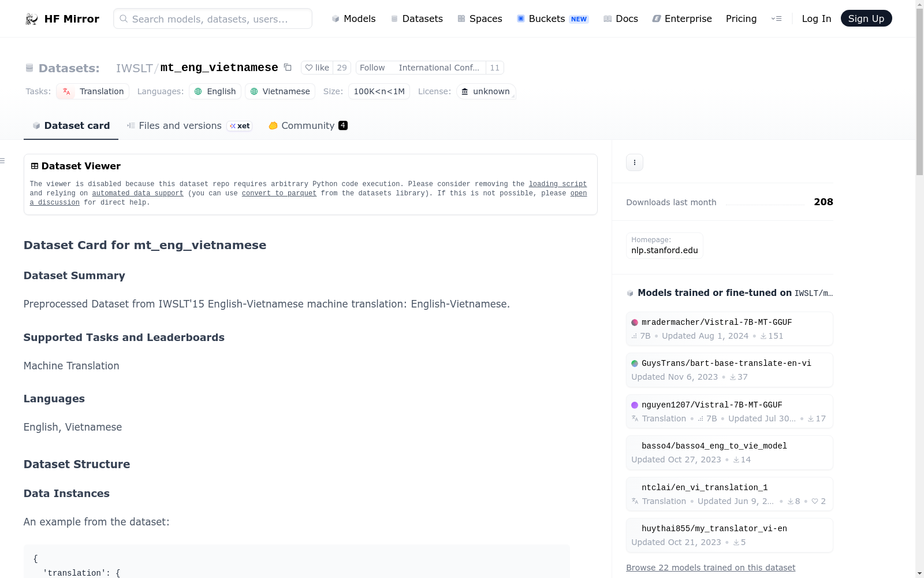Focus the search models input field

point(213,18)
